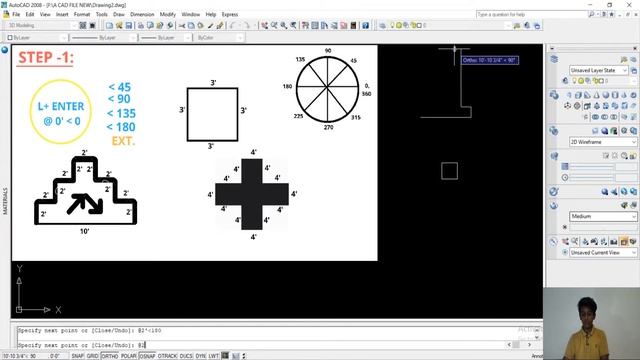The width and height of the screenshot is (640, 360).
Task: Open the Medium render preset dropdown
Action: point(603,216)
